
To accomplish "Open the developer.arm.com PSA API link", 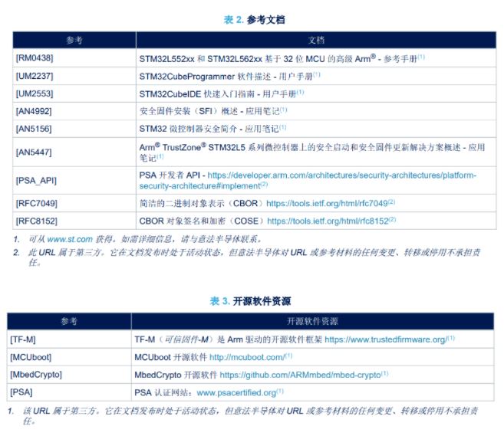I will [x=308, y=180].
